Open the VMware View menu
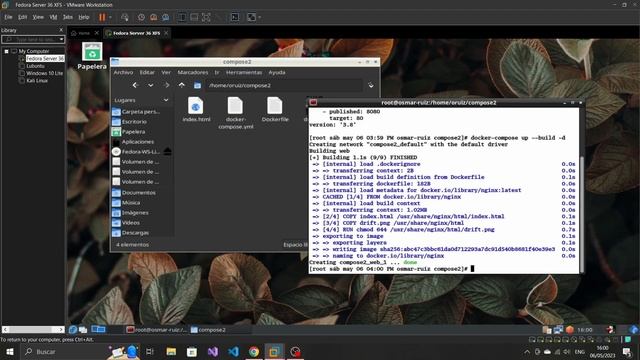The width and height of the screenshot is (640, 360). (38, 17)
